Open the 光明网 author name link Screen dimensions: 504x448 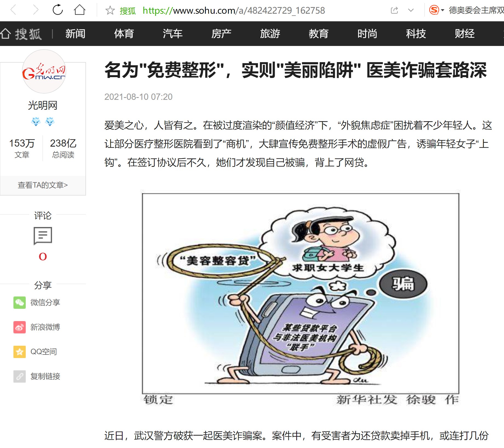point(43,105)
